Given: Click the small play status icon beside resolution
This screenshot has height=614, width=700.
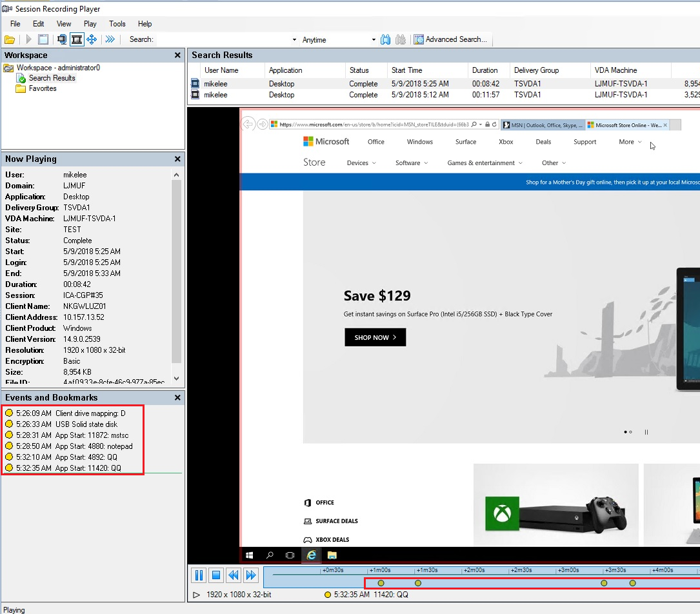Looking at the screenshot, I should pyautogui.click(x=196, y=595).
